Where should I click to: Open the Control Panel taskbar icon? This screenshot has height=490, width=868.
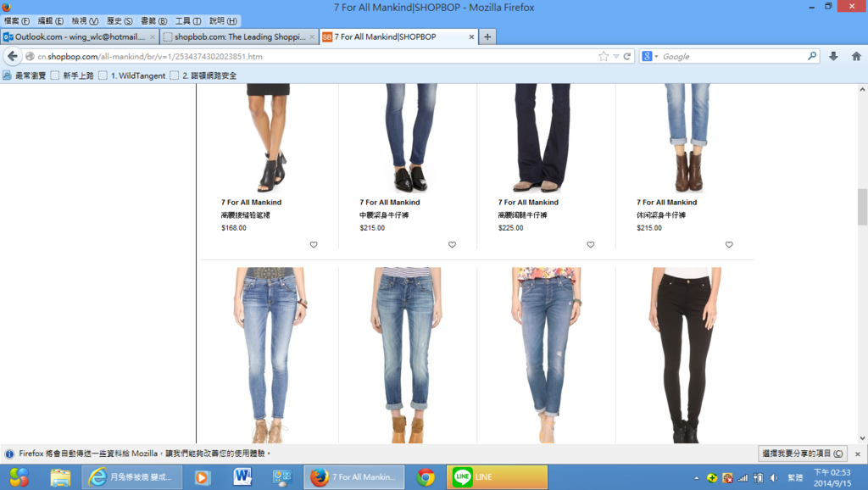coord(282,476)
